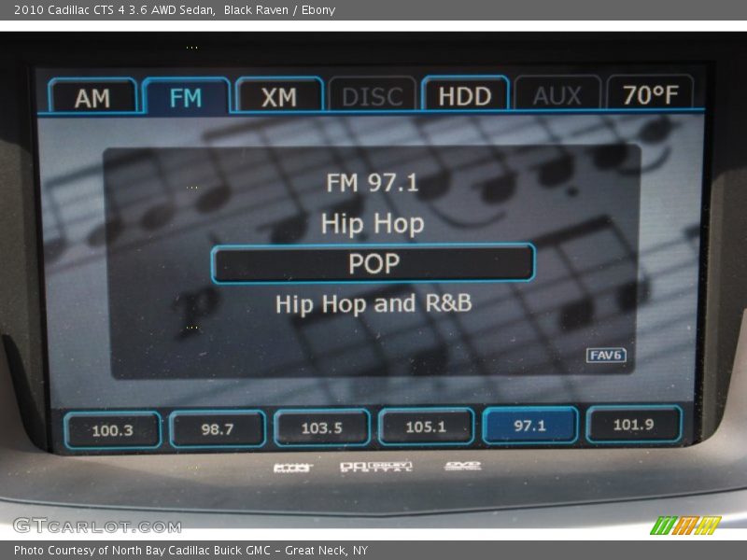This screenshot has height=560, width=747.
Task: Switch to the AM band tab
Action: (x=92, y=96)
